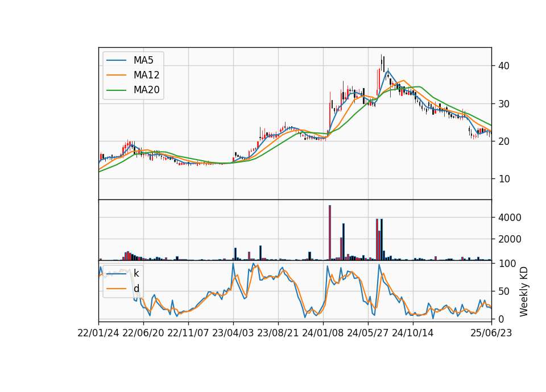This screenshot has height=392, width=546.
Task: Click the highest candlestick peak above 40
Action: click(x=382, y=62)
